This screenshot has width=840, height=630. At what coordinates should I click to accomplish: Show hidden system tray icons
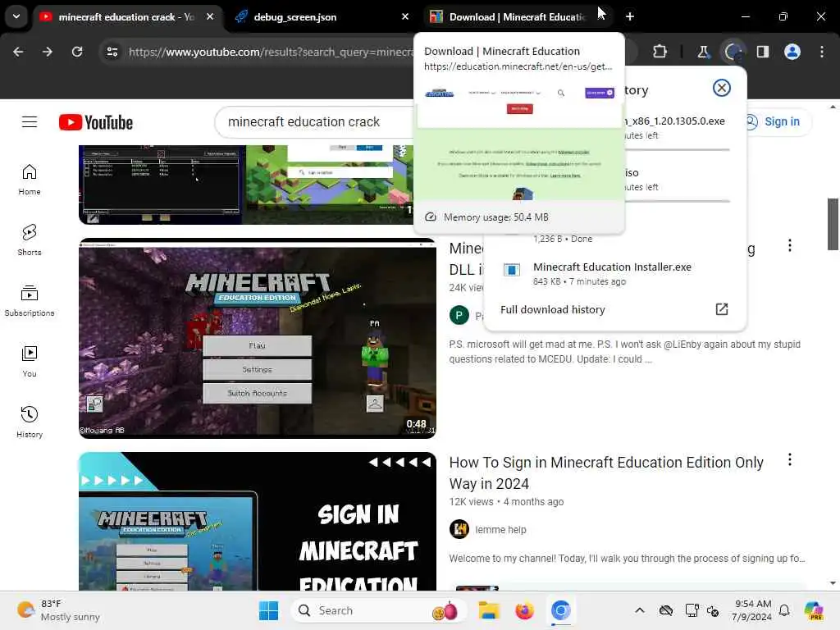click(640, 610)
